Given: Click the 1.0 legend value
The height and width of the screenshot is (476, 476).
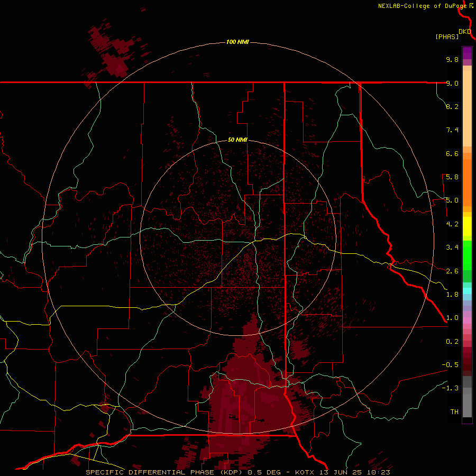Looking at the screenshot, I should click(452, 318).
